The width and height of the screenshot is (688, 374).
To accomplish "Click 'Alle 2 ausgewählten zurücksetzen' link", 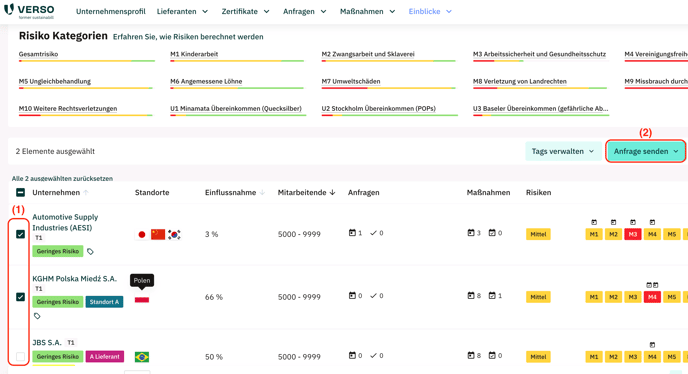I will [62, 179].
